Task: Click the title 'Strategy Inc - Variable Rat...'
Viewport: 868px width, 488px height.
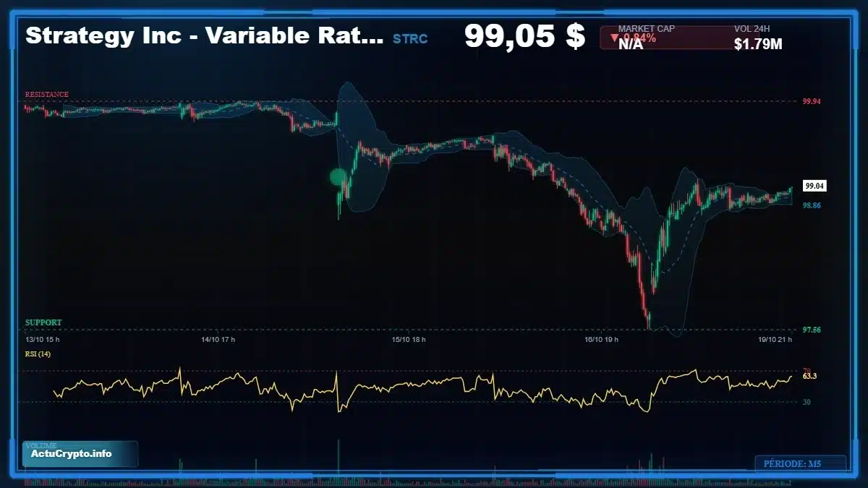Action: pos(205,36)
